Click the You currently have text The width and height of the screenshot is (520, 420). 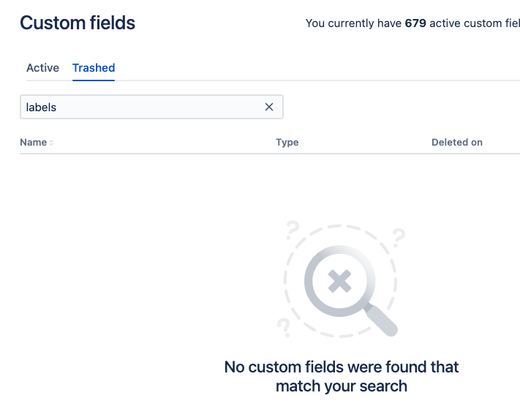[x=353, y=23]
